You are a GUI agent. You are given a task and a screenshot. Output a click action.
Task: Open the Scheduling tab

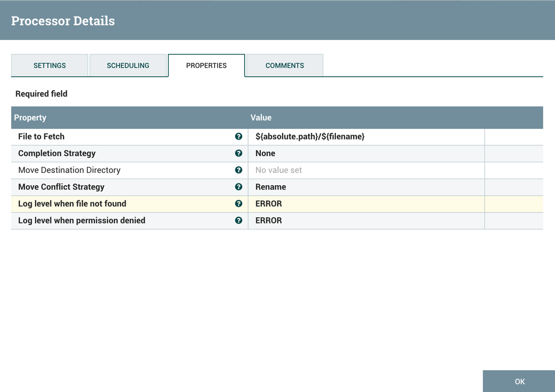tap(128, 66)
